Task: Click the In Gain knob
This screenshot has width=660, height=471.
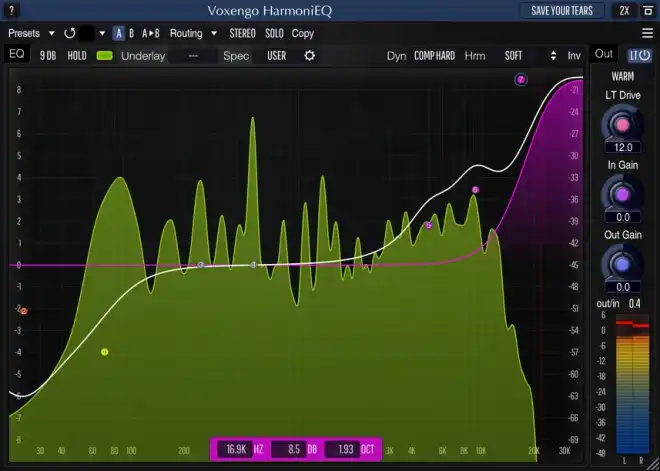Action: [x=623, y=194]
